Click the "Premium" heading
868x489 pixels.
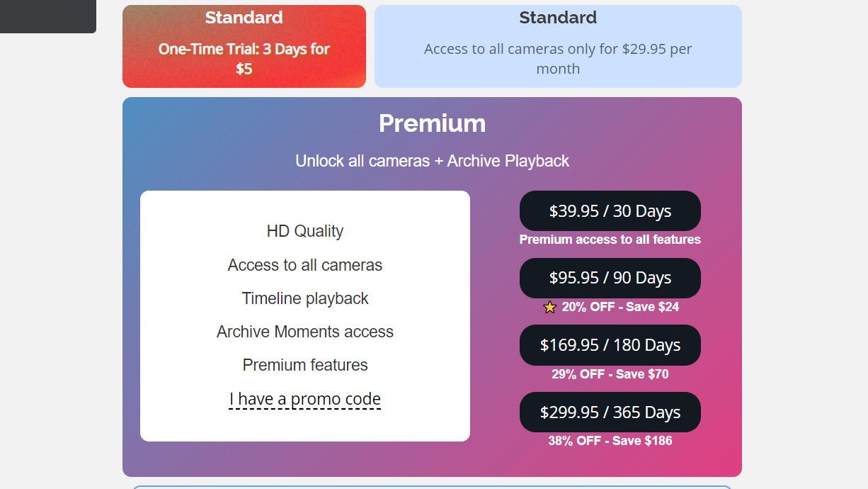[x=432, y=123]
